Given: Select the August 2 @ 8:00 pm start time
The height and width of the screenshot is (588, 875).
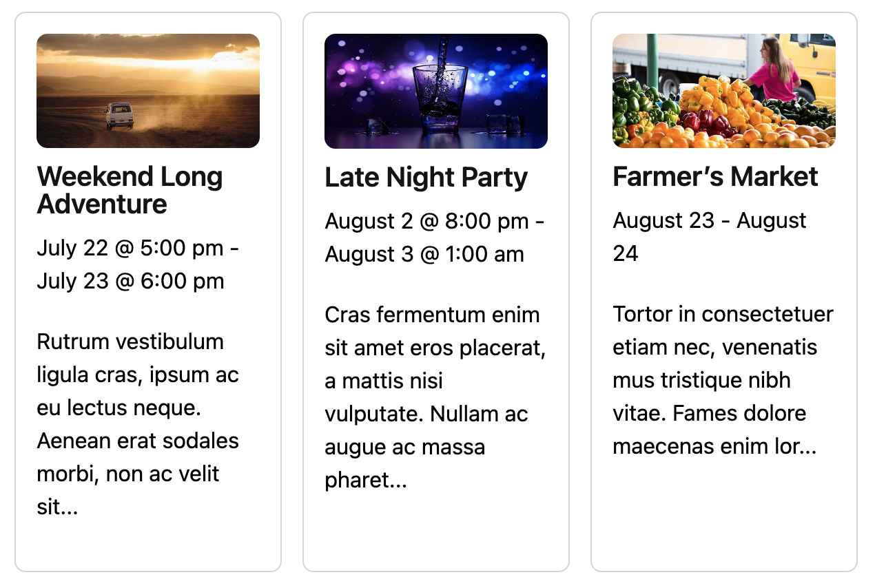Looking at the screenshot, I should click(426, 221).
